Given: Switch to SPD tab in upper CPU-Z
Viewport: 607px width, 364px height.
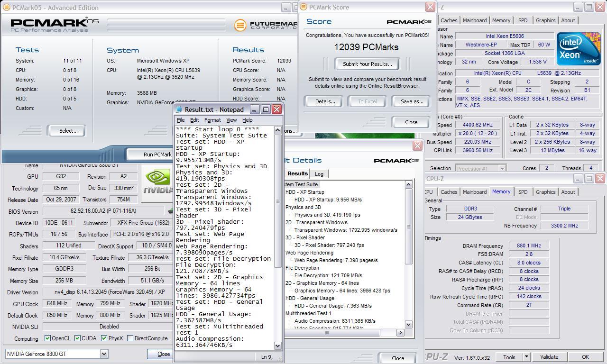Looking at the screenshot, I should (x=523, y=20).
